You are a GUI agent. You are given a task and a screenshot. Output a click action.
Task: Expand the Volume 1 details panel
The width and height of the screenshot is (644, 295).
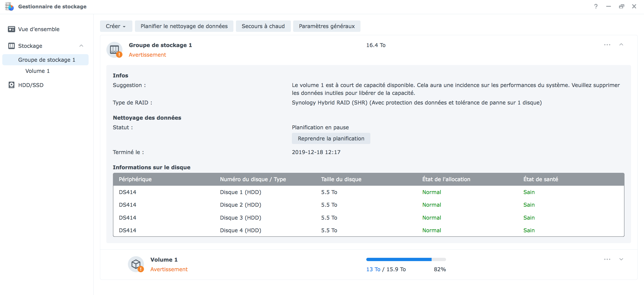click(x=621, y=259)
